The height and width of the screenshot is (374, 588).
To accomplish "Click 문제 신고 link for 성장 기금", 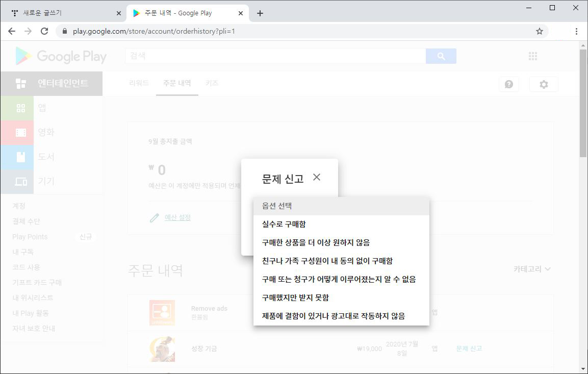I will click(x=469, y=348).
